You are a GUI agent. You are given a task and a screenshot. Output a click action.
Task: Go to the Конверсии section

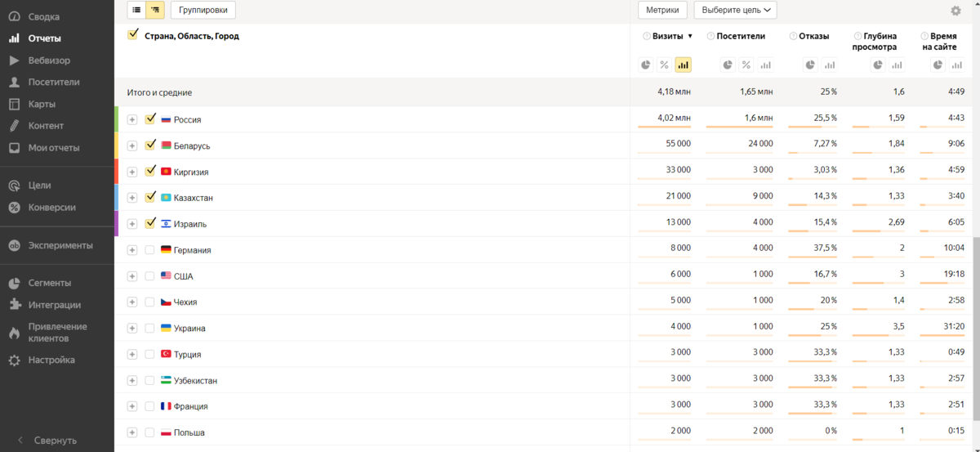52,208
